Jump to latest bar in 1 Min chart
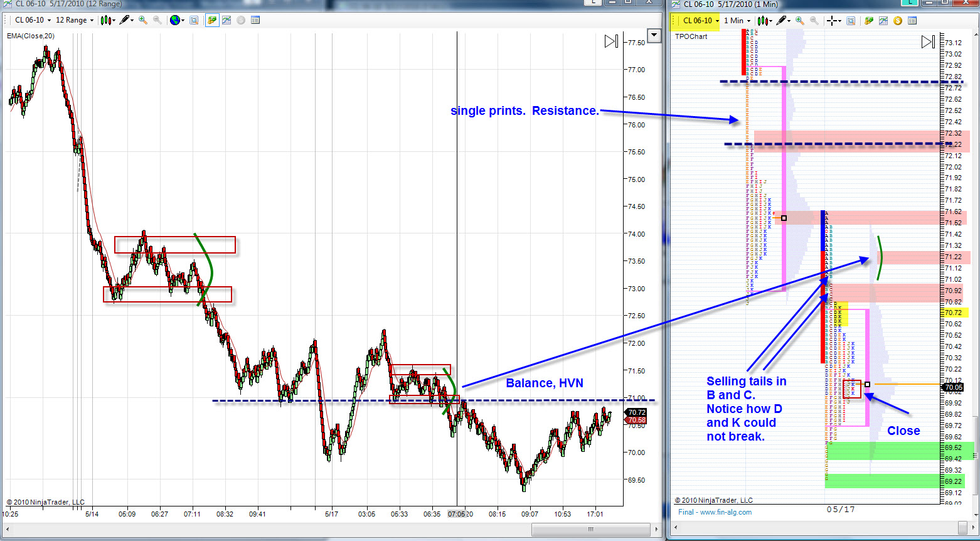The width and height of the screenshot is (980, 541). pyautogui.click(x=928, y=42)
